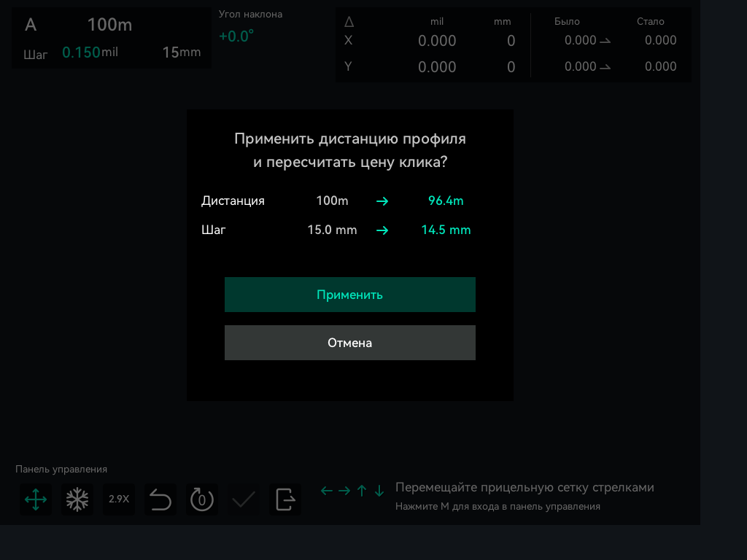Click the down arrow hint icon
Screen dimensions: 747x560
click(379, 491)
